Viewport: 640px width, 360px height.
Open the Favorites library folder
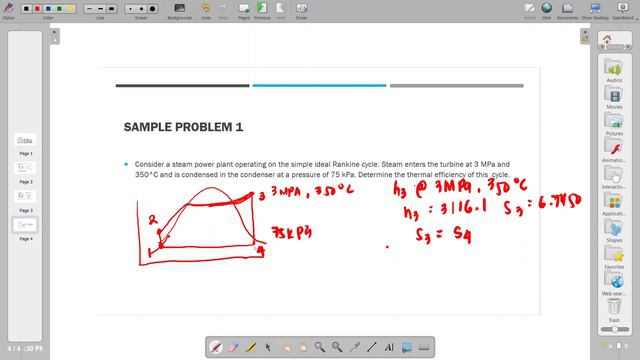[614, 258]
